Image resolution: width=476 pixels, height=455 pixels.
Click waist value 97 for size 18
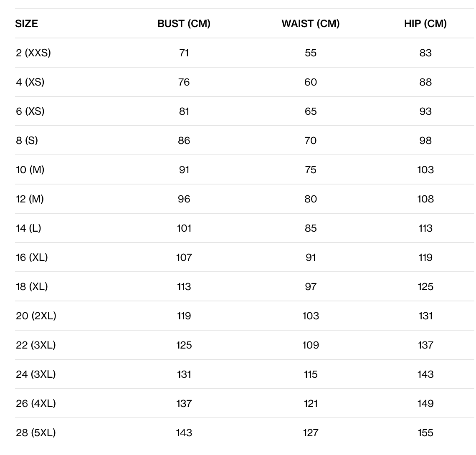pyautogui.click(x=311, y=287)
